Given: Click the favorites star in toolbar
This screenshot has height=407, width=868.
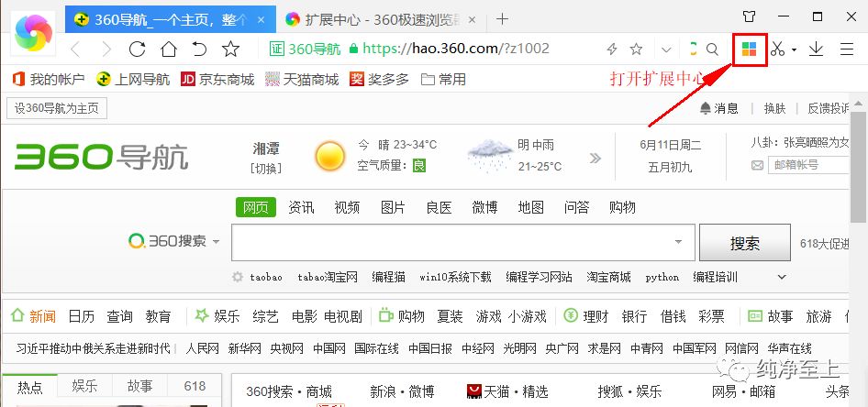Looking at the screenshot, I should click(230, 49).
